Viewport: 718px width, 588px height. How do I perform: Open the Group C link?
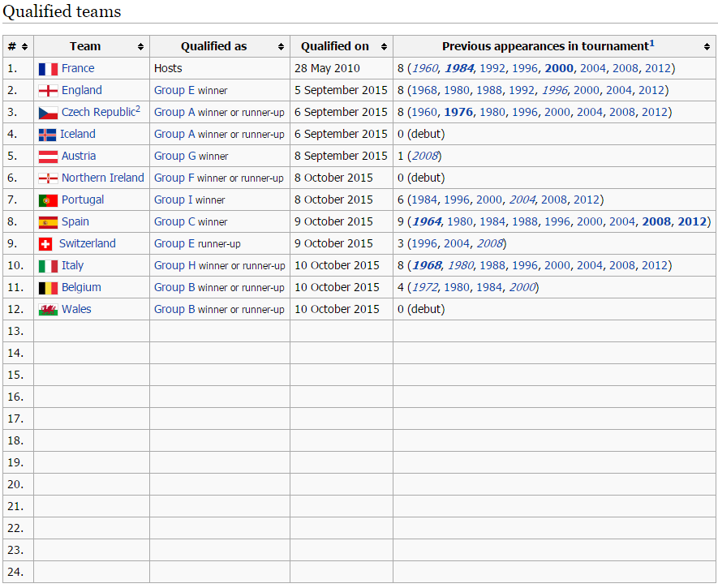[174, 222]
